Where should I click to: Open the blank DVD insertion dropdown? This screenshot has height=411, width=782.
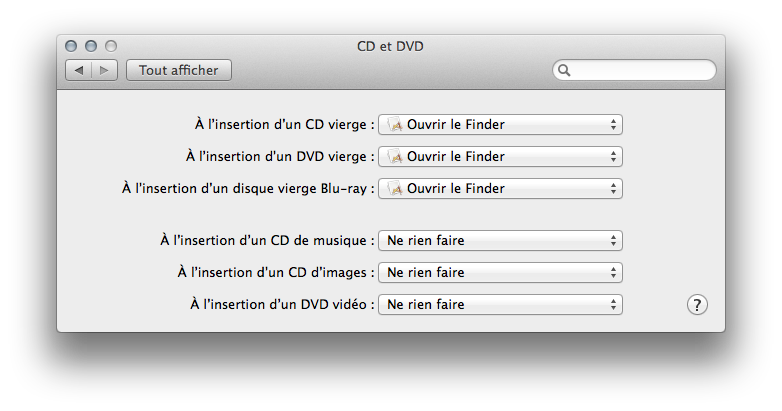[500, 157]
